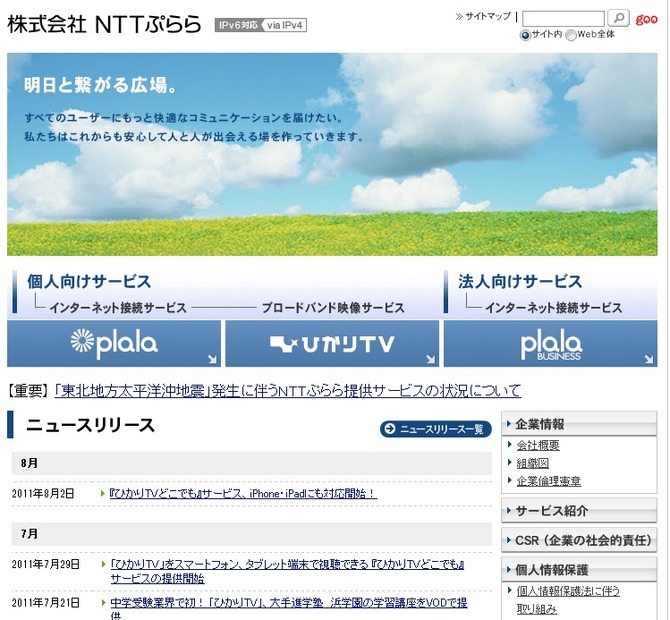The width and height of the screenshot is (670, 620).
Task: Open the 2011年8月2日 ひかりTVどこでも iPhone・iPad news
Action: (x=243, y=494)
